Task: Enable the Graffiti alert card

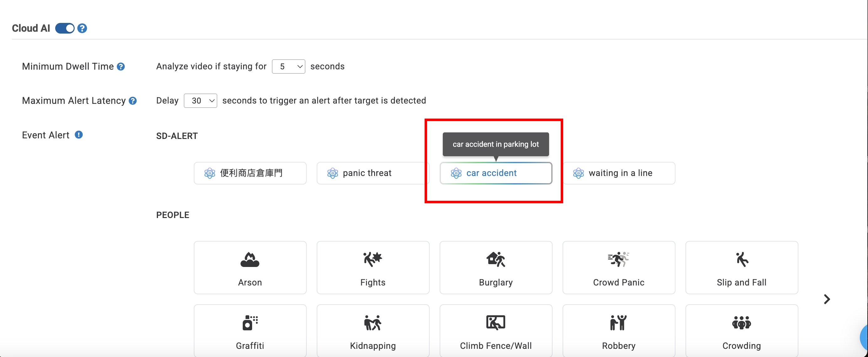Action: point(250,330)
